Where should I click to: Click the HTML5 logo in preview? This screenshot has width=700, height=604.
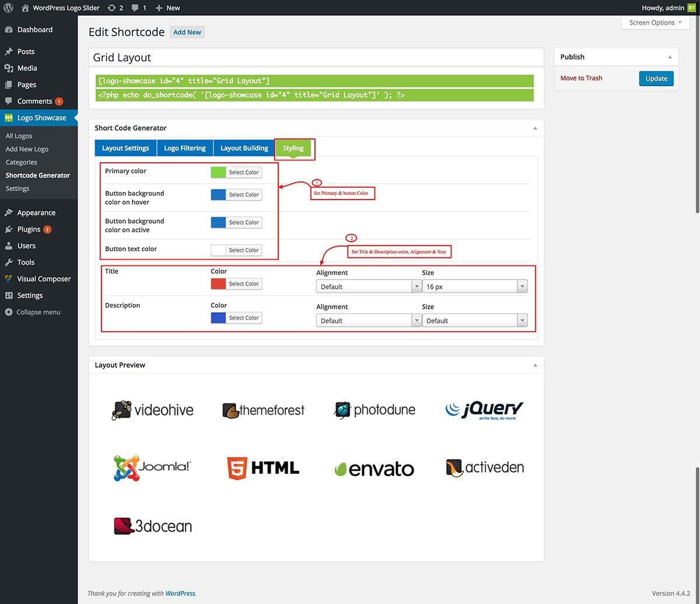(x=263, y=468)
